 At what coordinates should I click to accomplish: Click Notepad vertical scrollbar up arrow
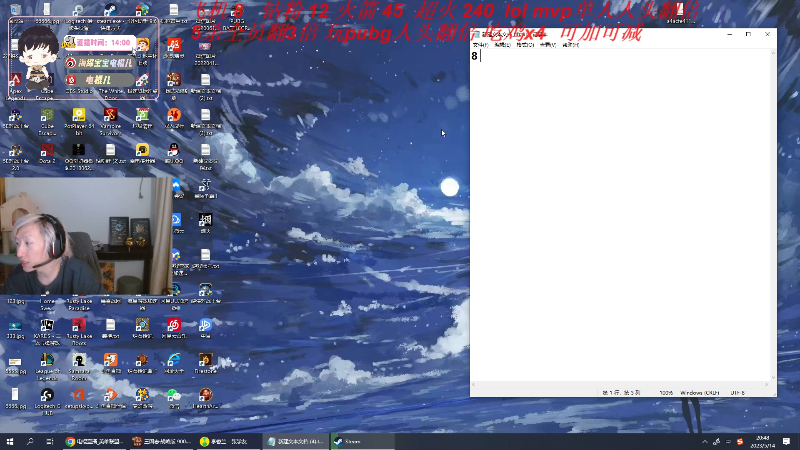coord(774,53)
